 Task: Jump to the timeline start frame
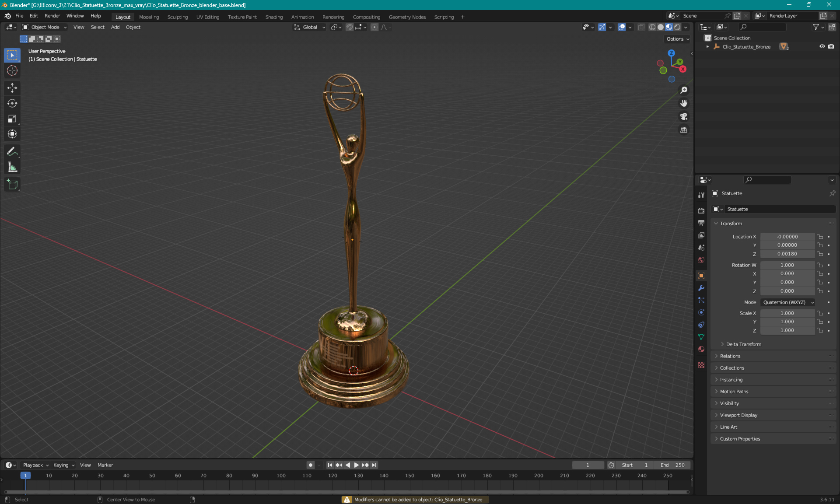click(330, 465)
